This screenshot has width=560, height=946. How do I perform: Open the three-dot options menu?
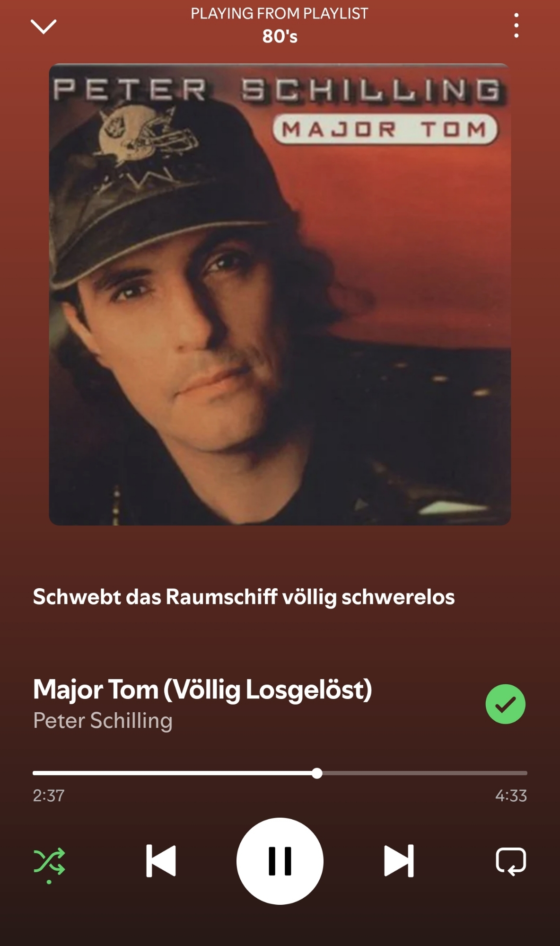point(516,26)
